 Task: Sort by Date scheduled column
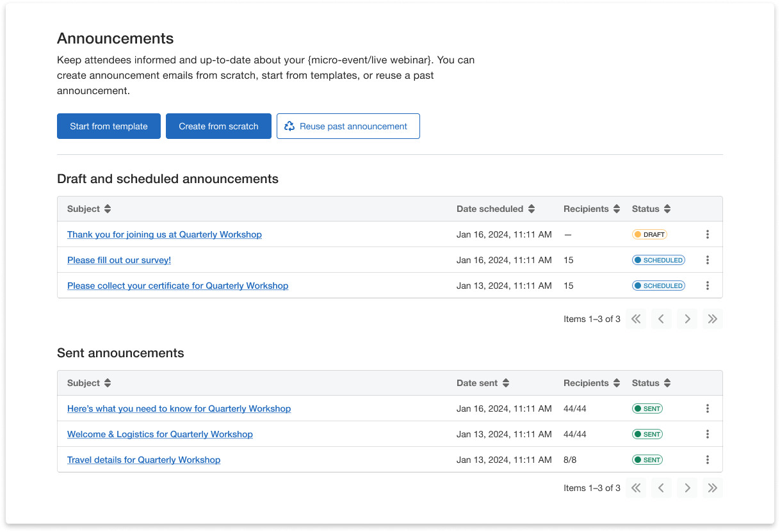531,209
